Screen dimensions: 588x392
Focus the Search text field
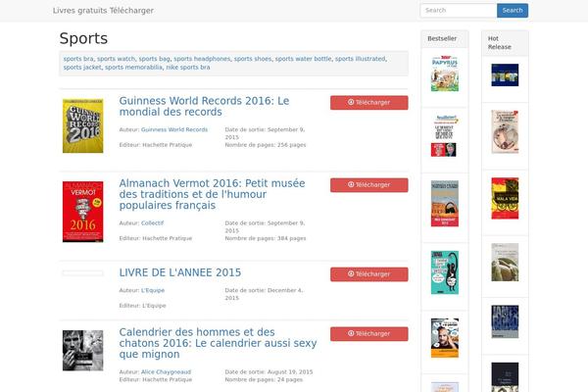pos(459,11)
